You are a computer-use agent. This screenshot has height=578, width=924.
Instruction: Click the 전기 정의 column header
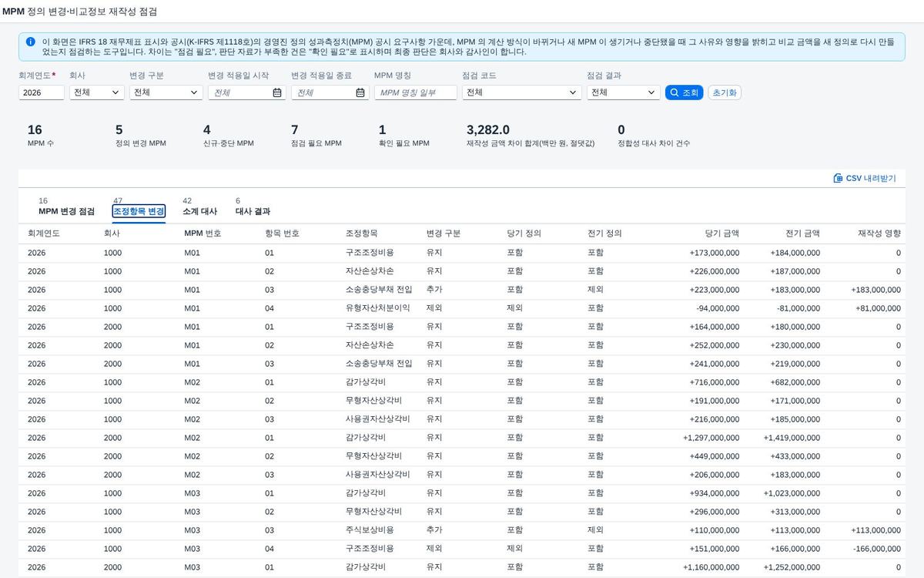coord(604,234)
